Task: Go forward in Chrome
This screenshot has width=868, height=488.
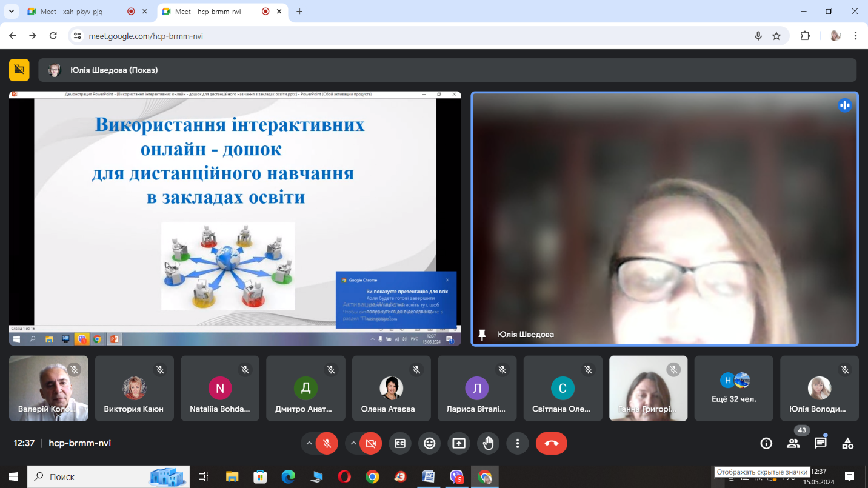Action: click(33, 36)
